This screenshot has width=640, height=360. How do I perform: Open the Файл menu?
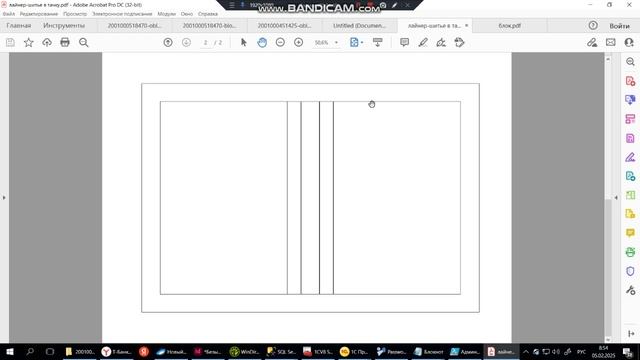click(9, 14)
